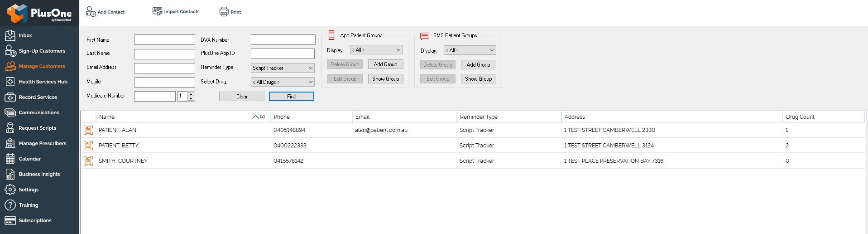
Task: Select the SMITH, COURTNEY row
Action: 473,161
